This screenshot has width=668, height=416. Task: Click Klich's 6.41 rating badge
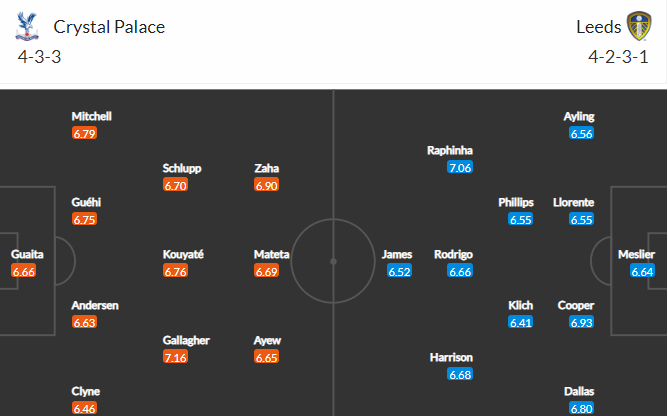[520, 322]
